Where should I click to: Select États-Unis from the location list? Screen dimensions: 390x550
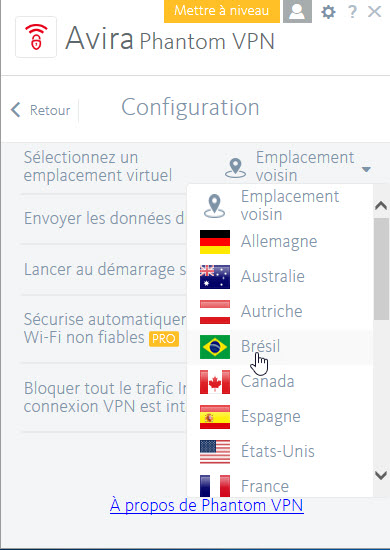(x=280, y=452)
